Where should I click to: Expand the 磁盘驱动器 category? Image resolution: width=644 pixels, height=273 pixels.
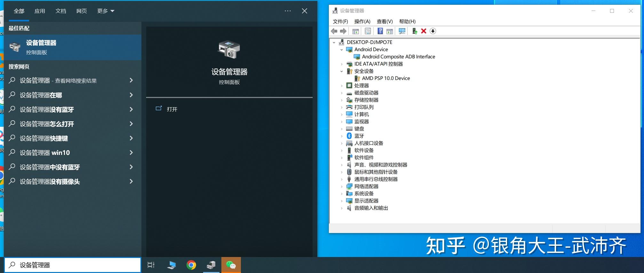point(342,93)
